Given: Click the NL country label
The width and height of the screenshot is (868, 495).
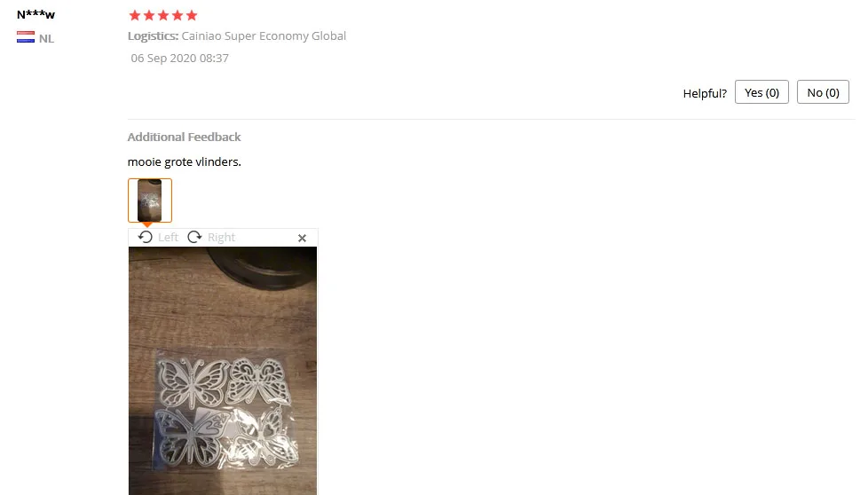Looking at the screenshot, I should click(x=46, y=39).
